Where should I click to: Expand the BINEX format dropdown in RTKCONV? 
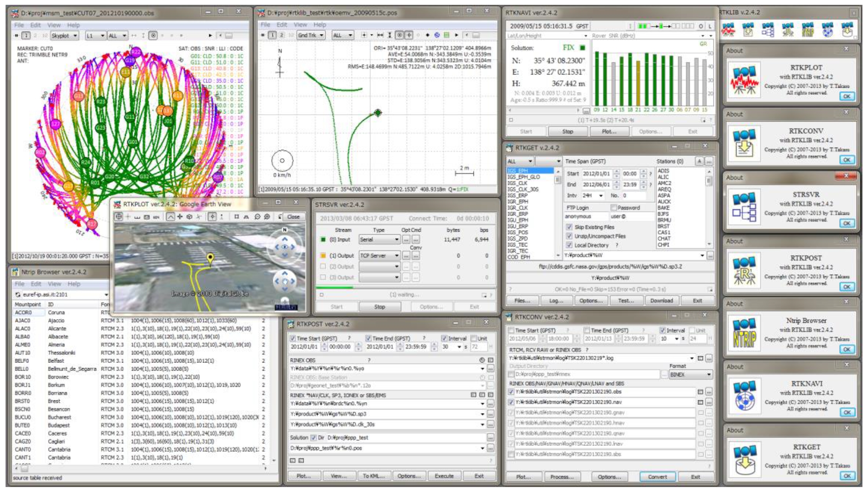pos(709,375)
